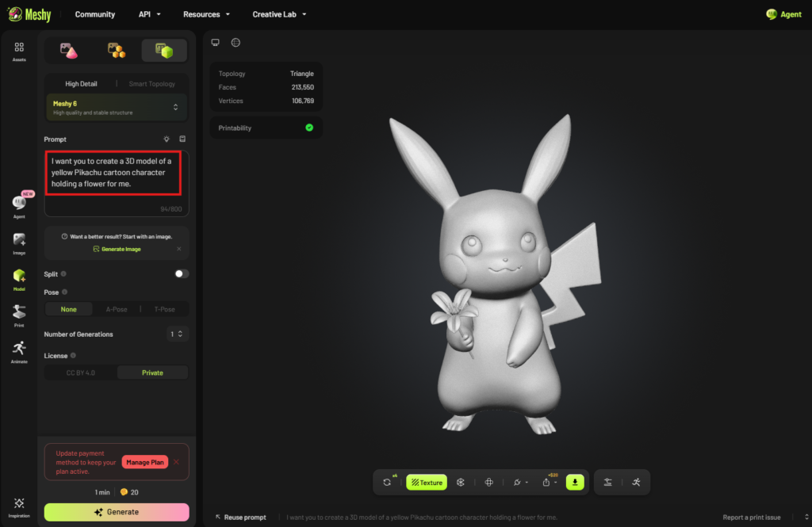This screenshot has width=812, height=527.
Task: Open the Animate sidebar tool
Action: pyautogui.click(x=19, y=352)
